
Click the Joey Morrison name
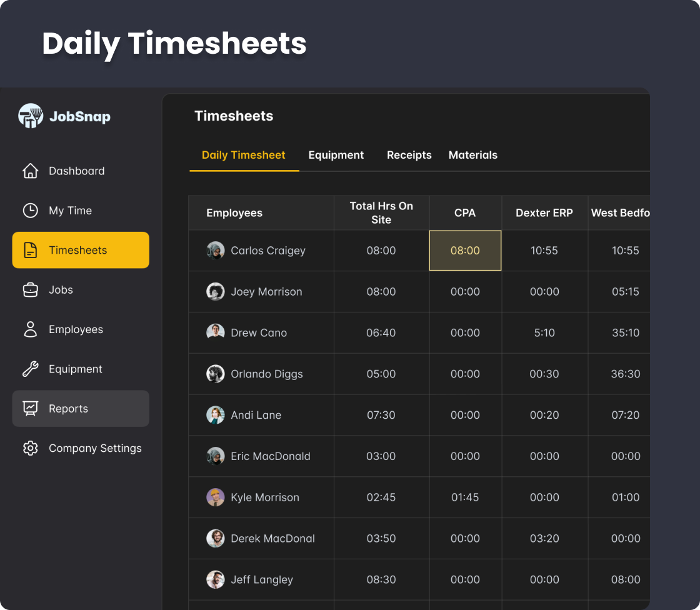point(266,292)
